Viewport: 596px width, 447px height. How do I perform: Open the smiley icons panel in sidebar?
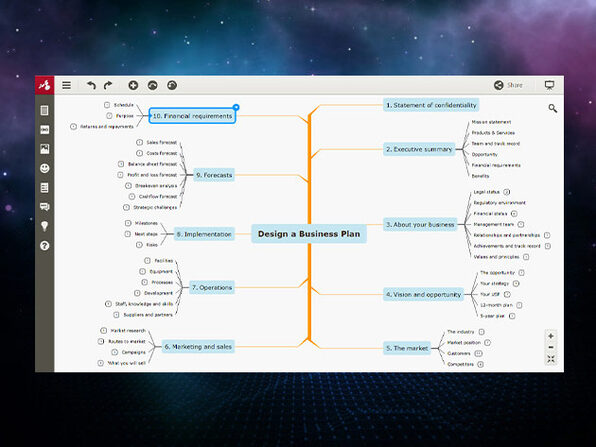(x=44, y=168)
